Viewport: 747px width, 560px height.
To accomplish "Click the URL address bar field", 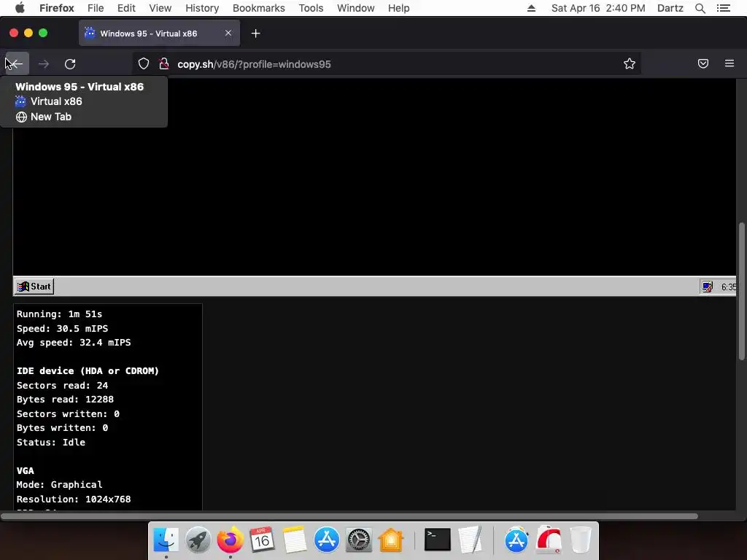I will coord(386,64).
